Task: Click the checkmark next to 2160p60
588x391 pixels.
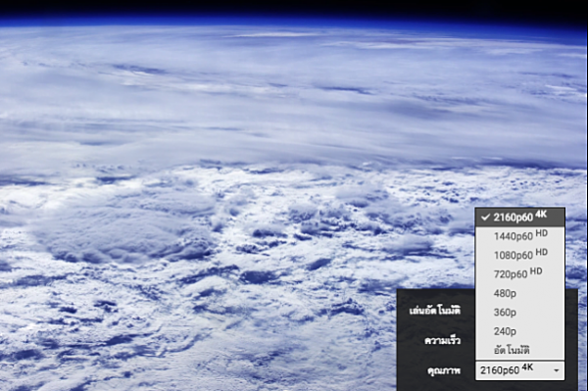Action: 486,217
